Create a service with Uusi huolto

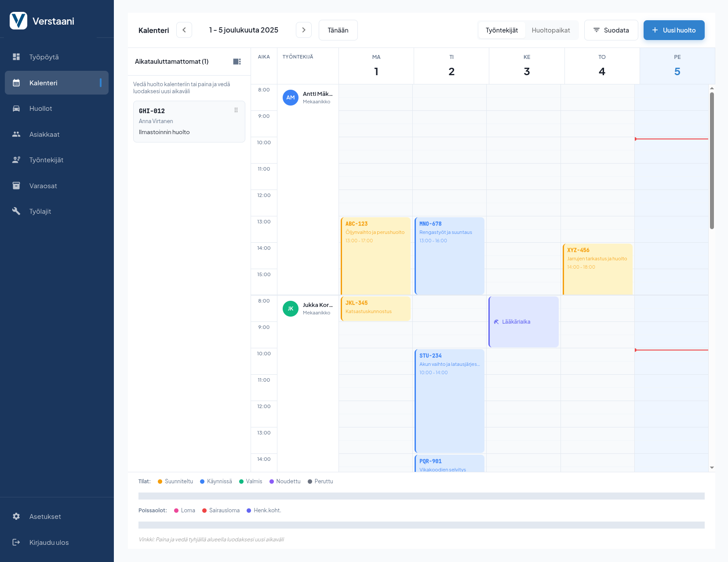click(x=674, y=30)
